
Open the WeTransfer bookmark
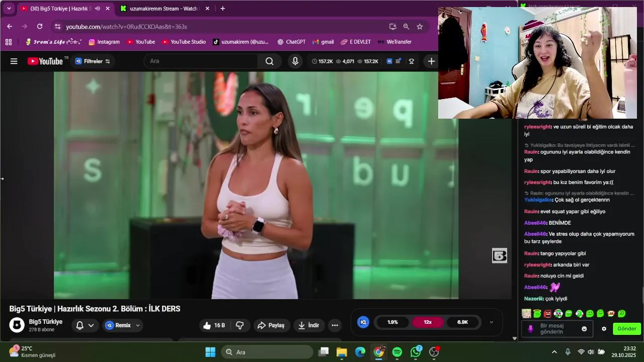[x=394, y=42]
